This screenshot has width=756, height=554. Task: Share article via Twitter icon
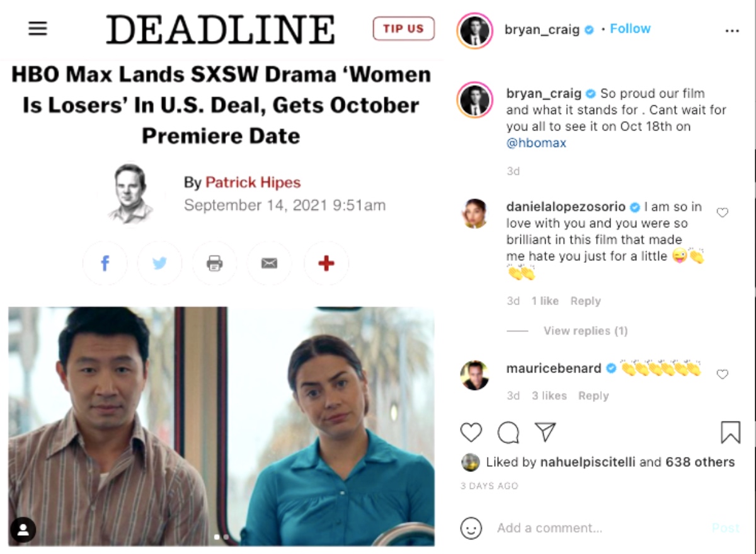pos(160,263)
